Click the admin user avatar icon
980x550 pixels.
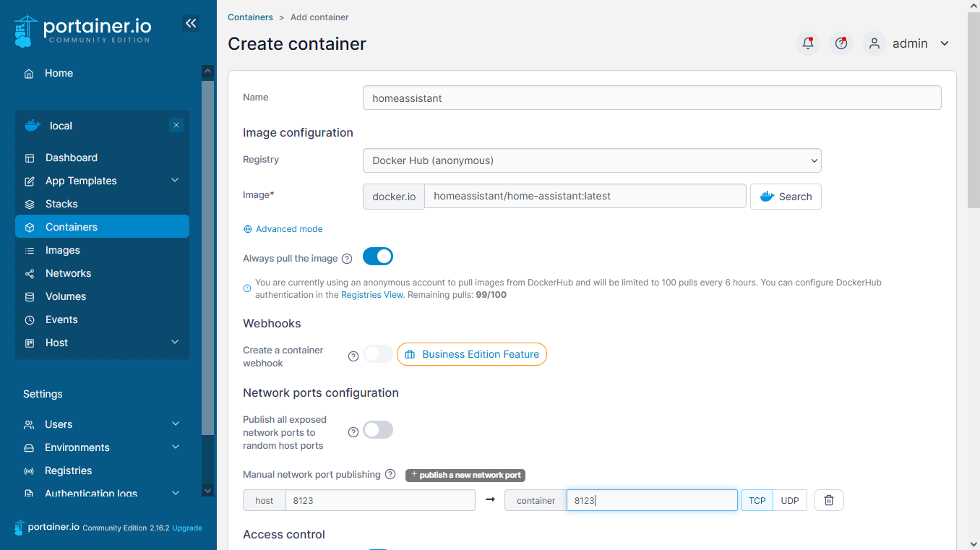pyautogui.click(x=874, y=43)
